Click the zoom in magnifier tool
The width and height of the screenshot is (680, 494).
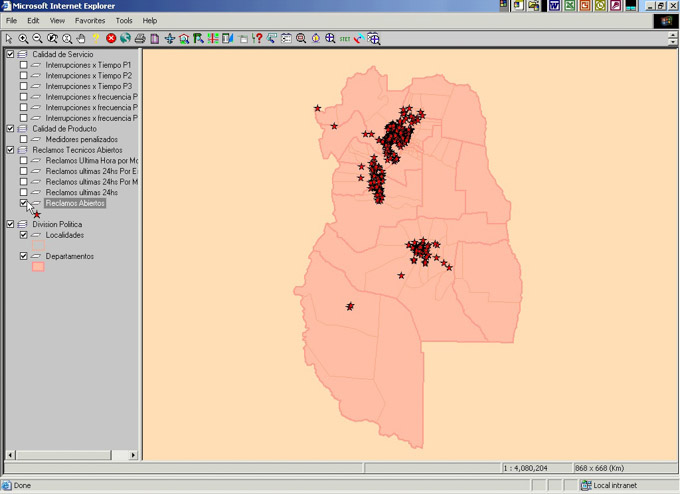click(x=23, y=39)
